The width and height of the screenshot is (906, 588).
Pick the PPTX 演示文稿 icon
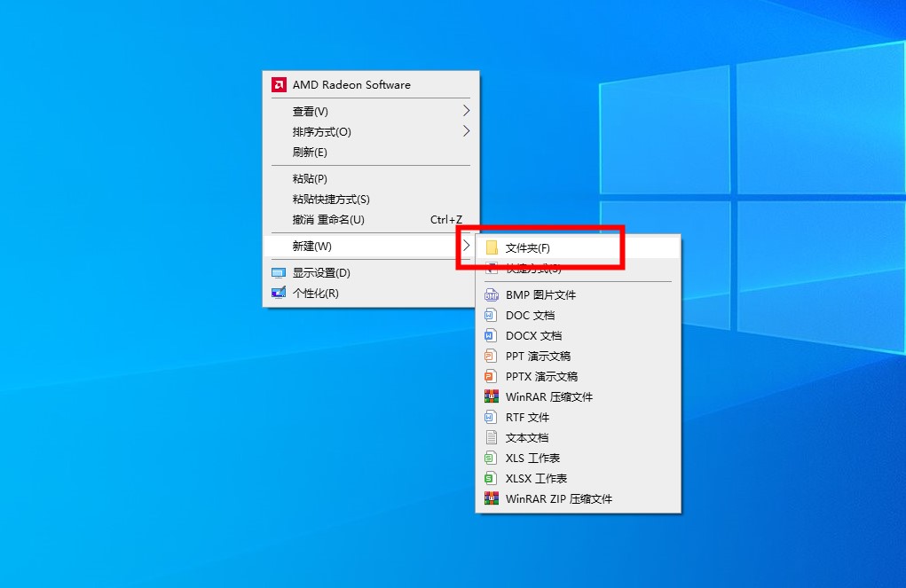[x=490, y=377]
